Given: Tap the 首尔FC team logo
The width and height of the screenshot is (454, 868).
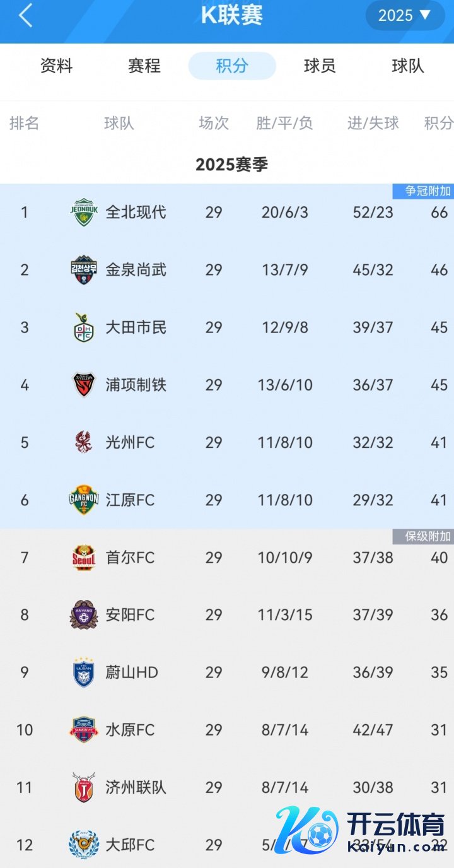Looking at the screenshot, I should [x=83, y=558].
